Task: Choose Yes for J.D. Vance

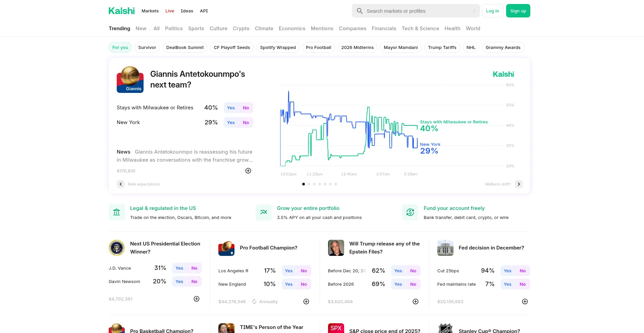Action: tap(179, 268)
